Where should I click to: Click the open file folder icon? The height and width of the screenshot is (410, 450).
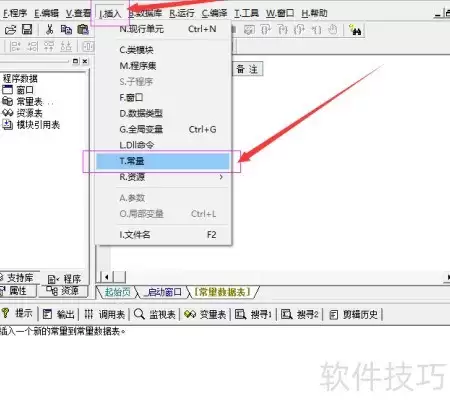(10, 30)
